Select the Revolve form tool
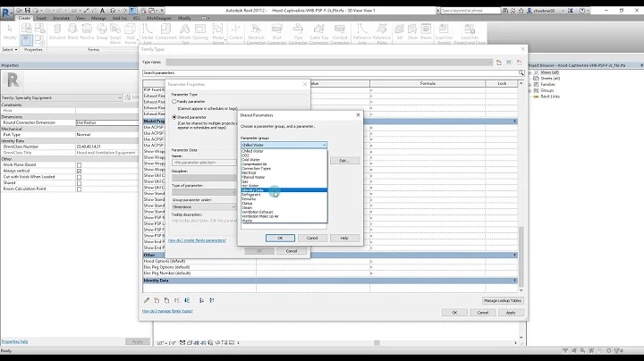 click(x=87, y=32)
